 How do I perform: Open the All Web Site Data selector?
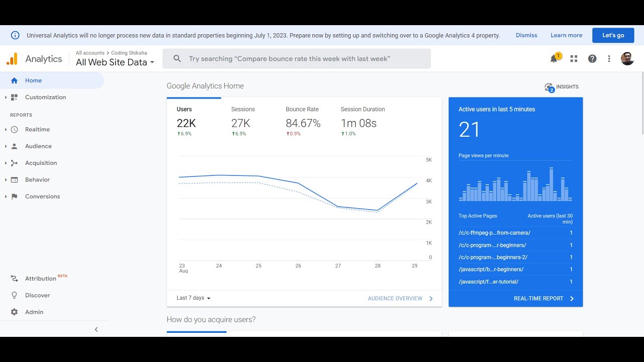(x=115, y=62)
